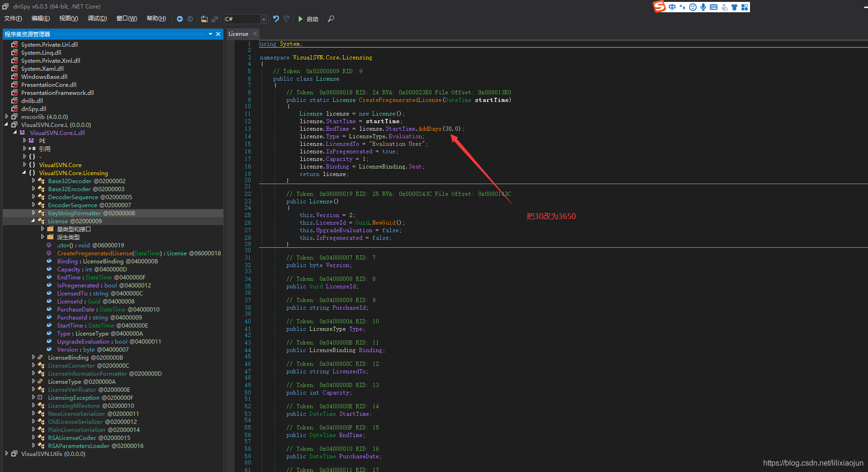
Task: Select System.Private.Uri.dll in the tree
Action: (x=50, y=44)
